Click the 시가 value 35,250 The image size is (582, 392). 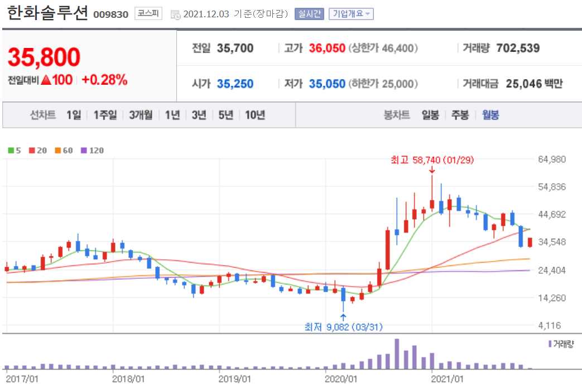(x=235, y=84)
